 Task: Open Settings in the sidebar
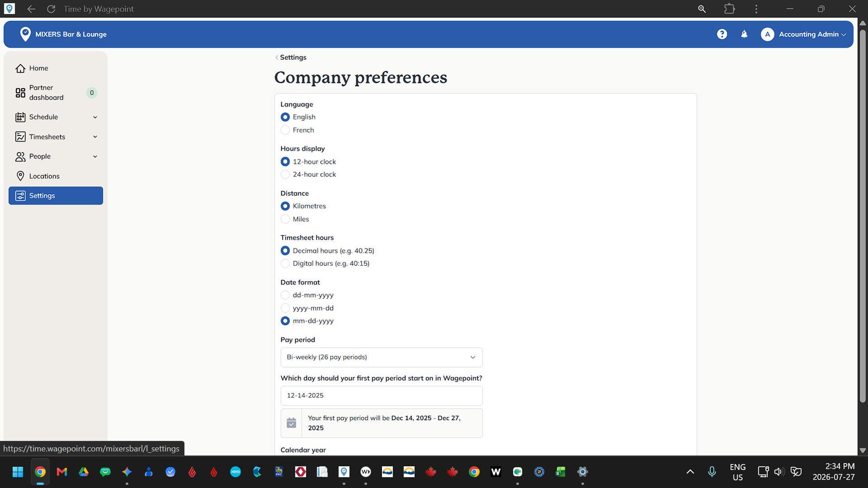coord(56,196)
